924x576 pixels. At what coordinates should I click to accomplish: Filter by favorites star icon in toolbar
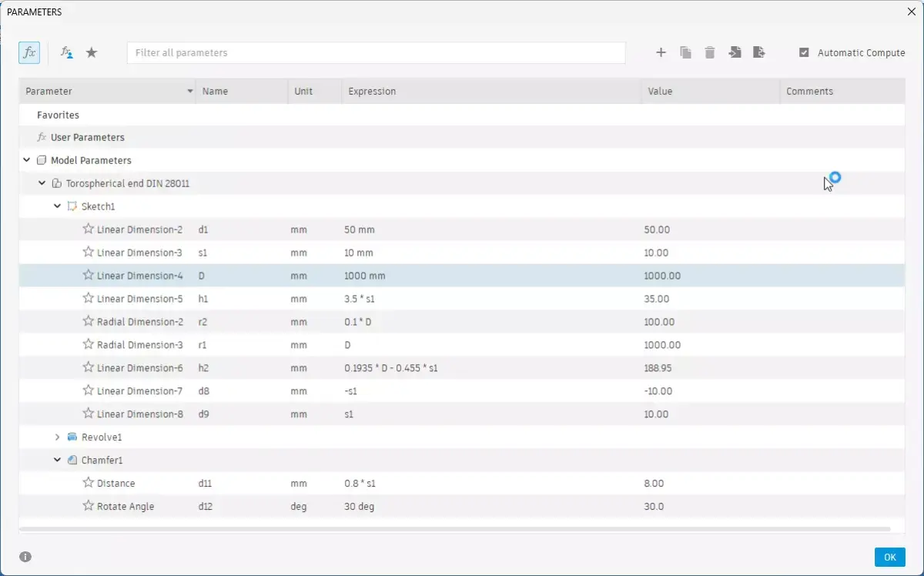tap(92, 52)
